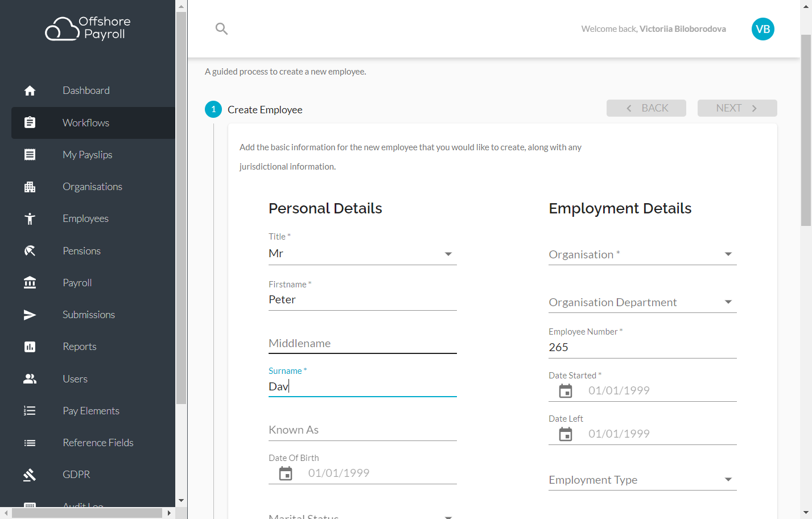Click the BACK button

[x=646, y=108]
